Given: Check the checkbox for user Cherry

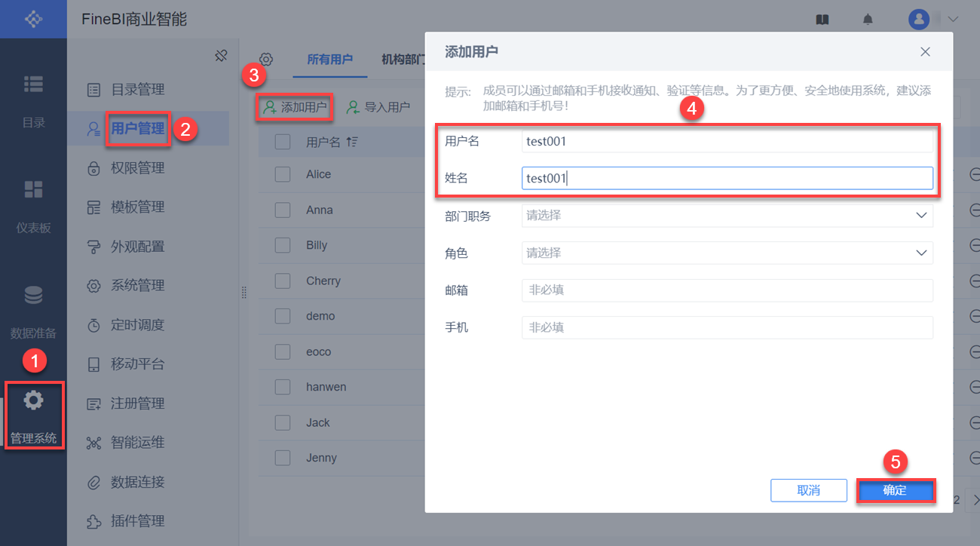Looking at the screenshot, I should coord(283,281).
